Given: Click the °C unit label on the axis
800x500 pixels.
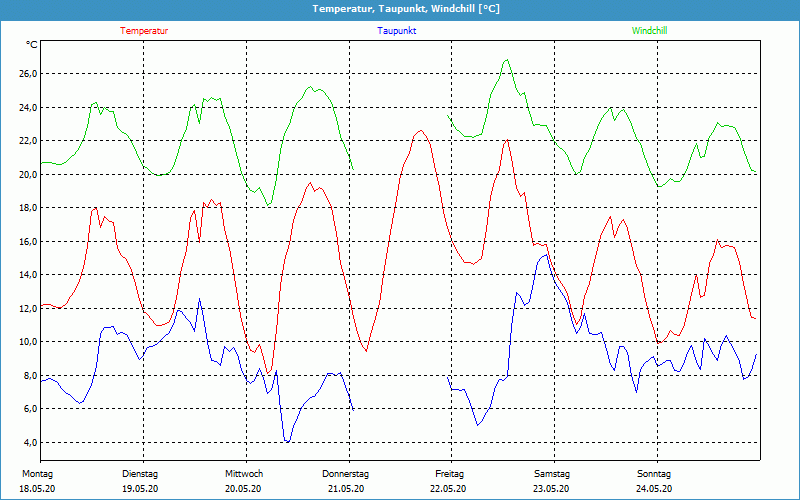Looking at the screenshot, I should click(31, 45).
